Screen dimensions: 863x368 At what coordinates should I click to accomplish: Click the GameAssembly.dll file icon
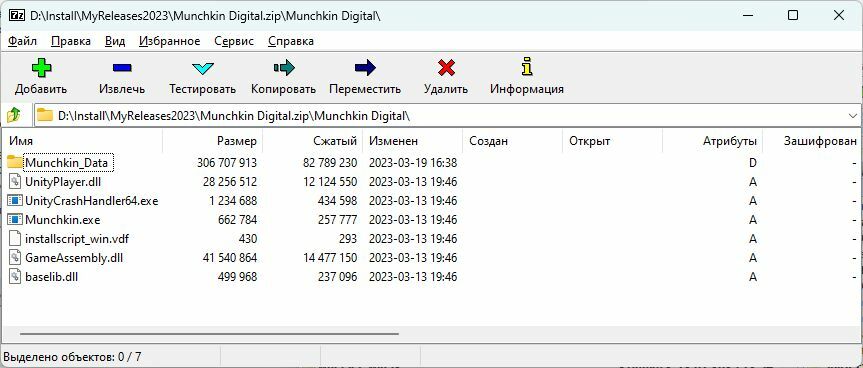(x=15, y=257)
